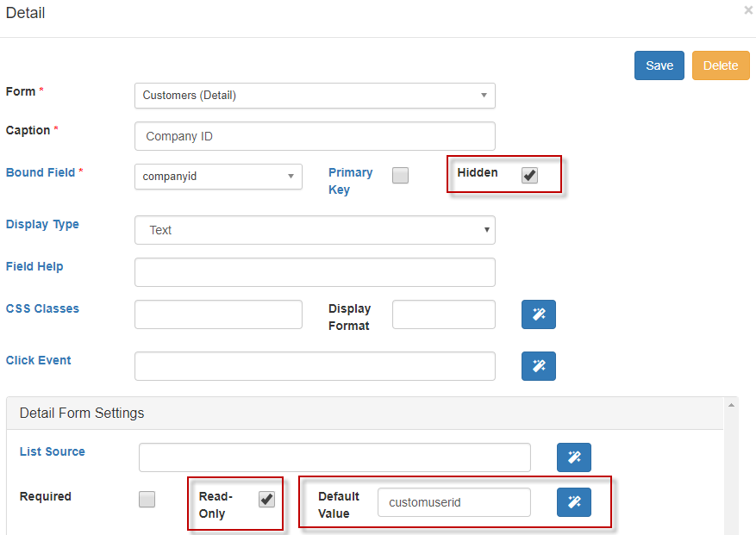Open the Form dropdown showing Customers (Detail)
The width and height of the screenshot is (756, 535).
pos(315,96)
